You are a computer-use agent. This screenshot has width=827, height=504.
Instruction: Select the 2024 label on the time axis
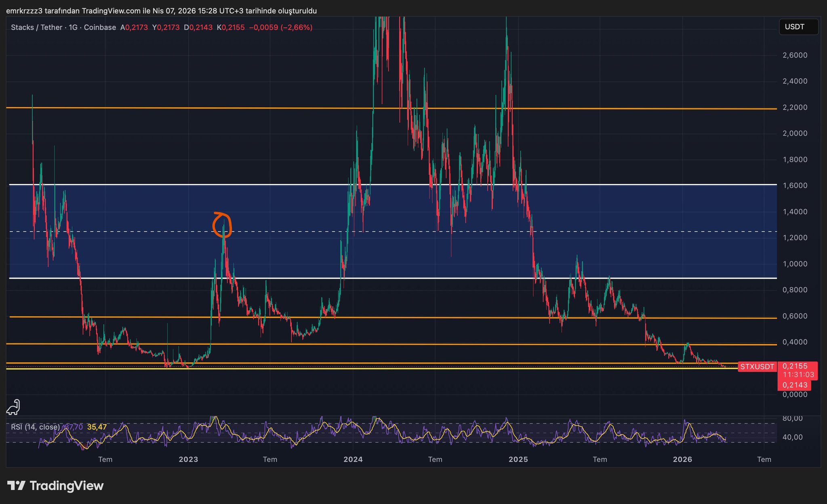coord(353,459)
